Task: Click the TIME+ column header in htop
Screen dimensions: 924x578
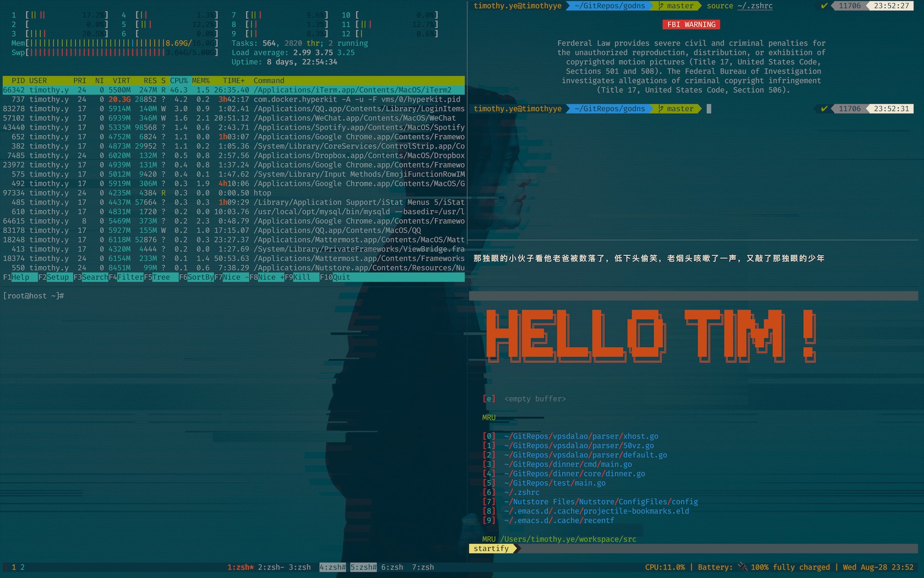Action: (234, 81)
